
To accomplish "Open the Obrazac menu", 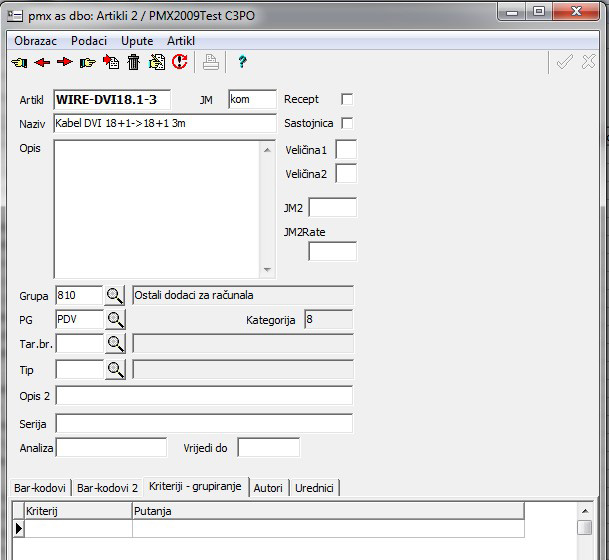I will point(35,41).
